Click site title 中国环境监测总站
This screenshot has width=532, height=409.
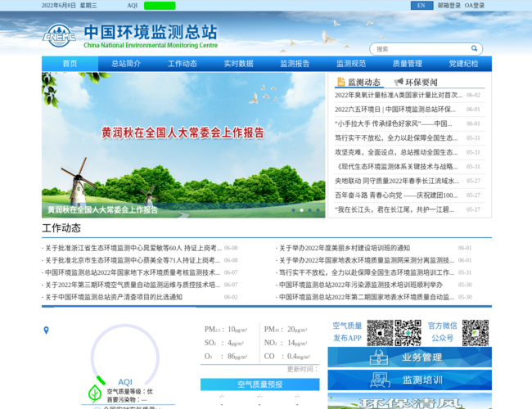pos(151,32)
